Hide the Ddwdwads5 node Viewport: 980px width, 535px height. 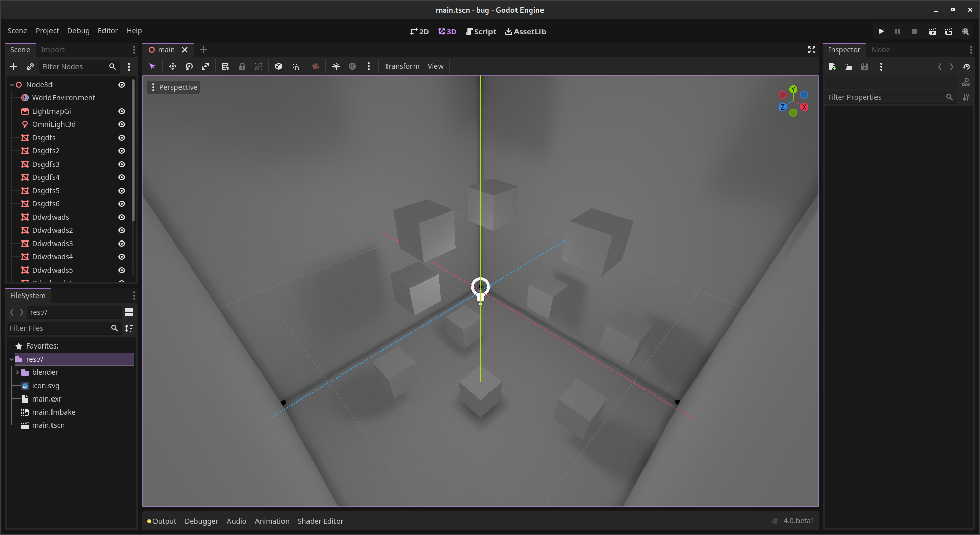[x=122, y=270]
